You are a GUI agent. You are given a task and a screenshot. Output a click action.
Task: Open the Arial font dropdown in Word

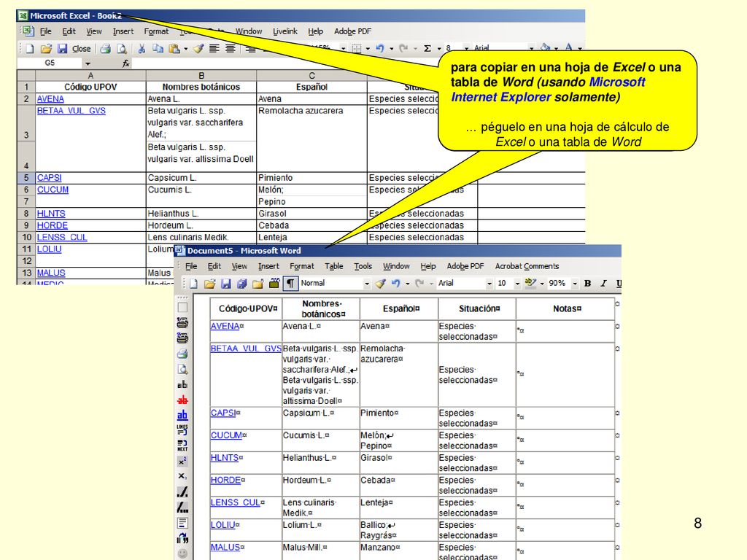(489, 284)
